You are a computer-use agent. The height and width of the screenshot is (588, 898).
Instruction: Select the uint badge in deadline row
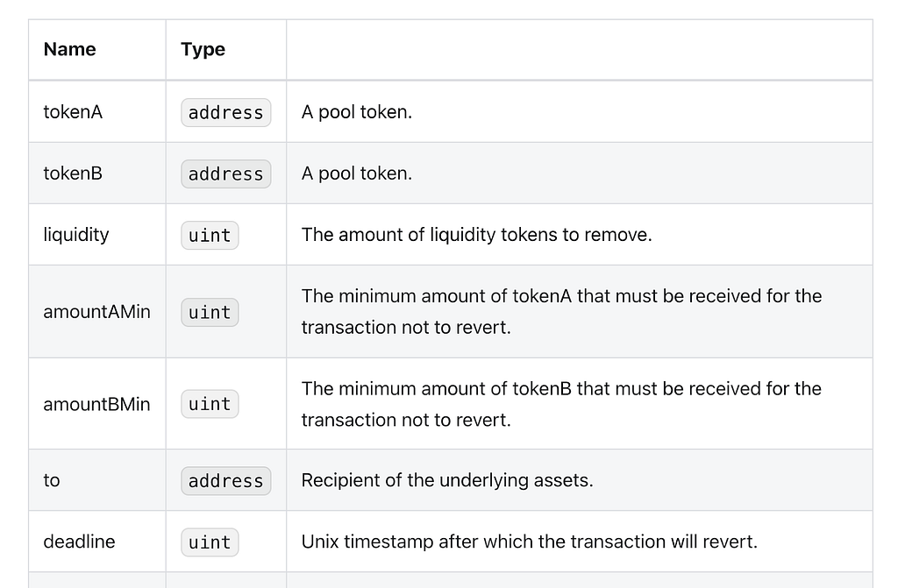pyautogui.click(x=210, y=542)
